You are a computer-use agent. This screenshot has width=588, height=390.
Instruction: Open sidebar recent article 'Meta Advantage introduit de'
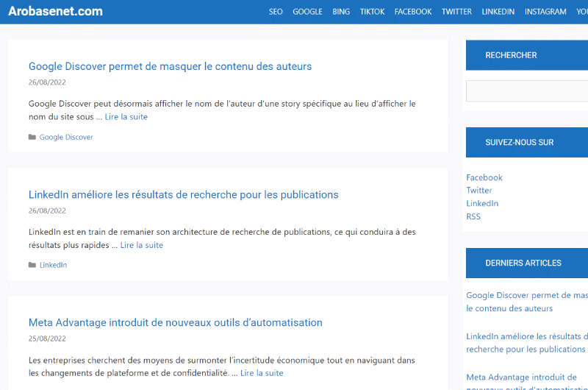point(527,383)
